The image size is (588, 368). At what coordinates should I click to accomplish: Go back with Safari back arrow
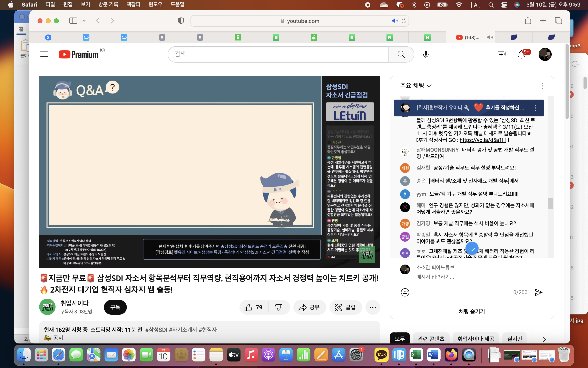(x=98, y=21)
